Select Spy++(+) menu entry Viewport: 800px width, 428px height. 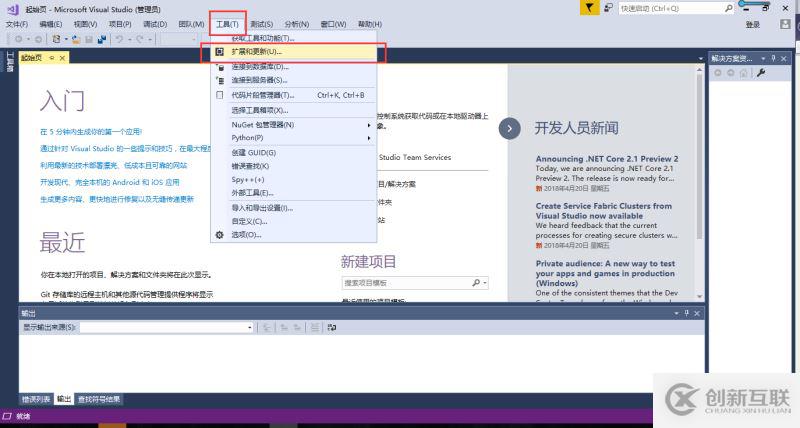tap(294, 180)
